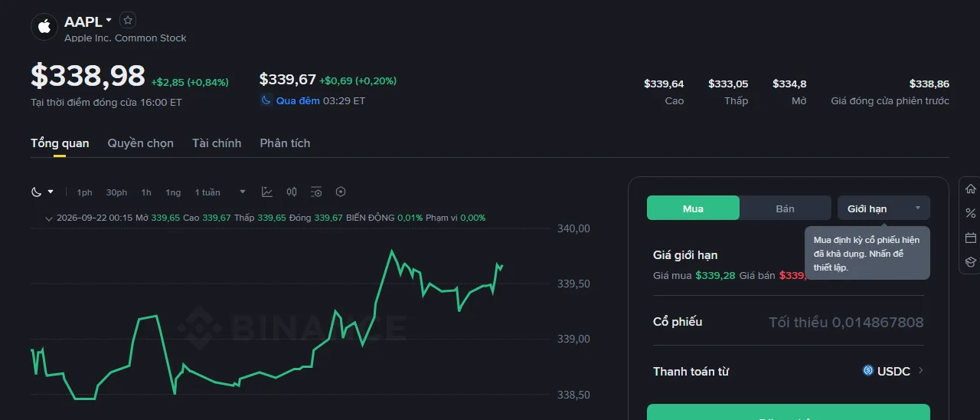The height and width of the screenshot is (420, 980).
Task: Click the hexagon chart settings icon
Action: pyautogui.click(x=341, y=192)
